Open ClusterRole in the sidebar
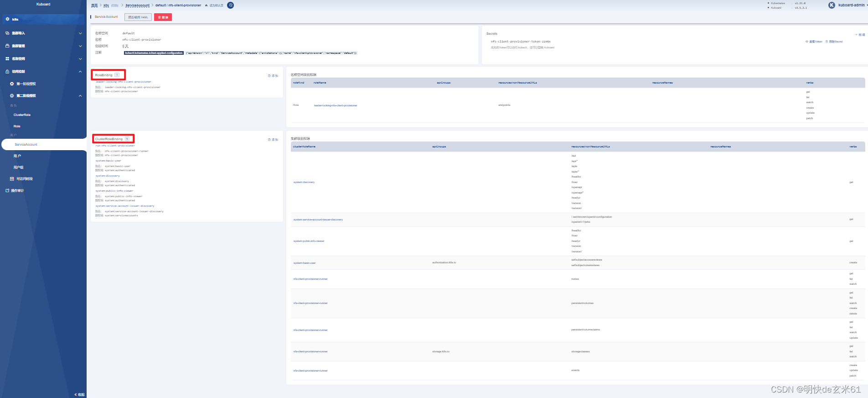The image size is (868, 398). point(22,115)
